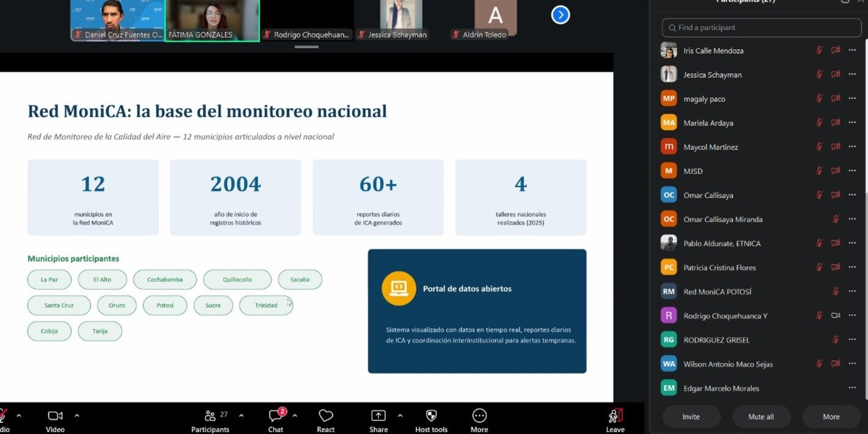Click the Quillacollo pill on the slide

click(x=237, y=279)
